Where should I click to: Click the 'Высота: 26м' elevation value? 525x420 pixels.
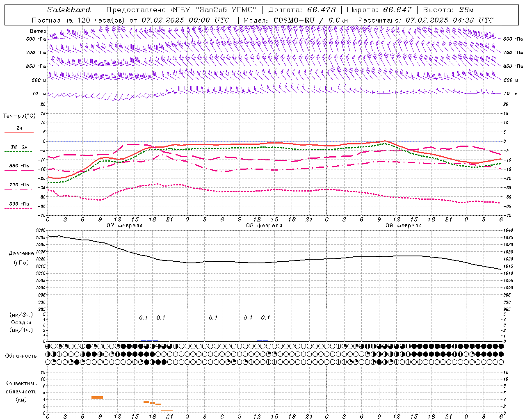(x=448, y=10)
